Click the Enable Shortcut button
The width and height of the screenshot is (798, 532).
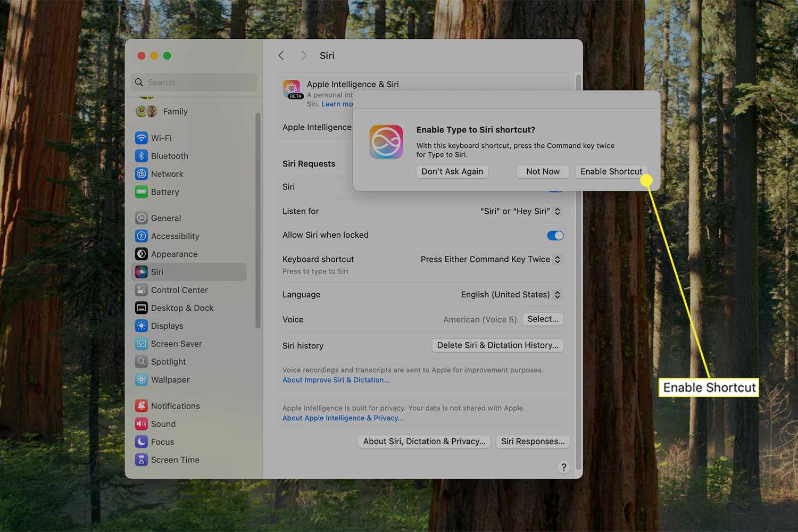click(611, 172)
